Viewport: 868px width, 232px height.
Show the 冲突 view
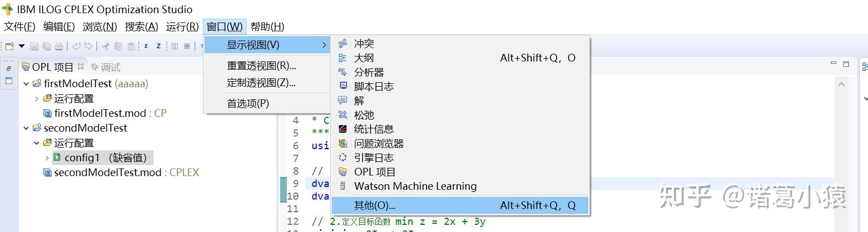pos(460,43)
